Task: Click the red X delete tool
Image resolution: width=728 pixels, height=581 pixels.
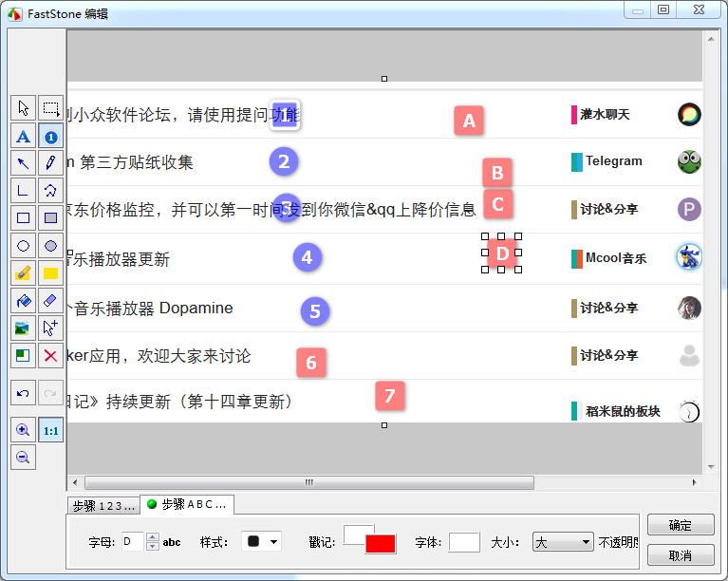Action: click(51, 356)
